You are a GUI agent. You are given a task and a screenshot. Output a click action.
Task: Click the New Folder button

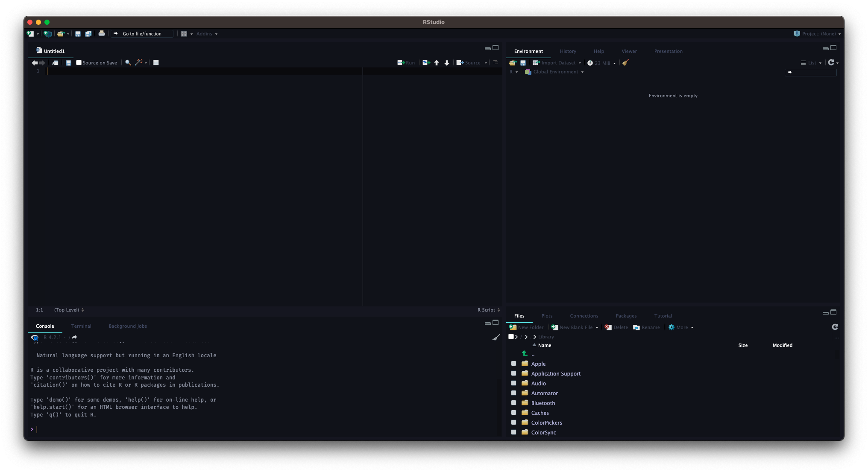(526, 327)
